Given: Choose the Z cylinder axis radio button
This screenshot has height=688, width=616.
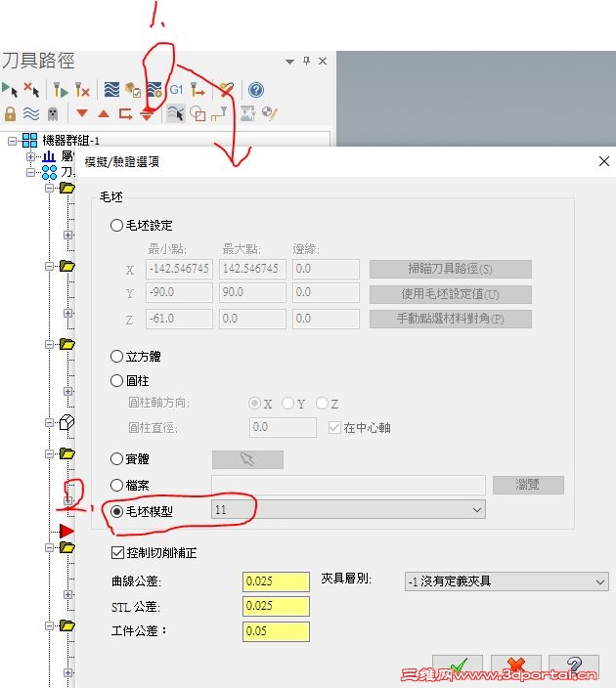Looking at the screenshot, I should 322,403.
